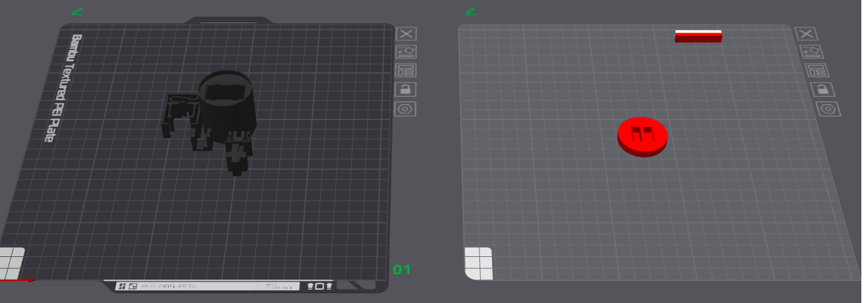Open plate settings for the light right plate

828,108
